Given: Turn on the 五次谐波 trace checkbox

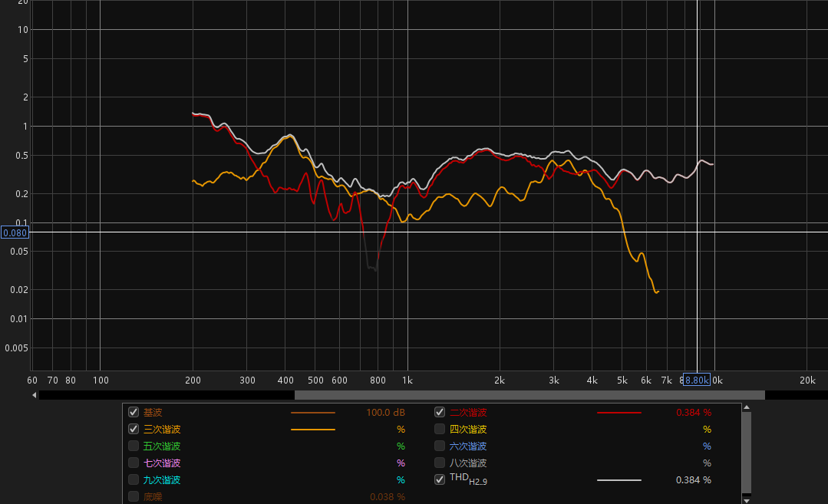Looking at the screenshot, I should tap(134, 446).
